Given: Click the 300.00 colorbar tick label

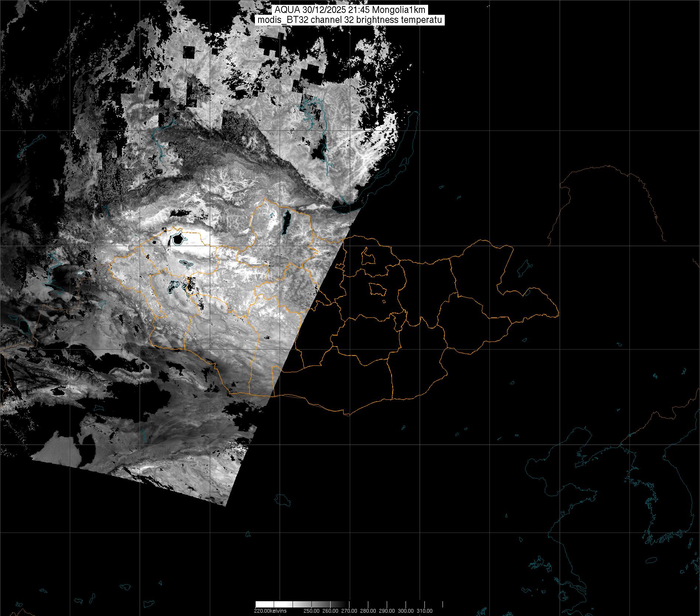Looking at the screenshot, I should point(406,611).
